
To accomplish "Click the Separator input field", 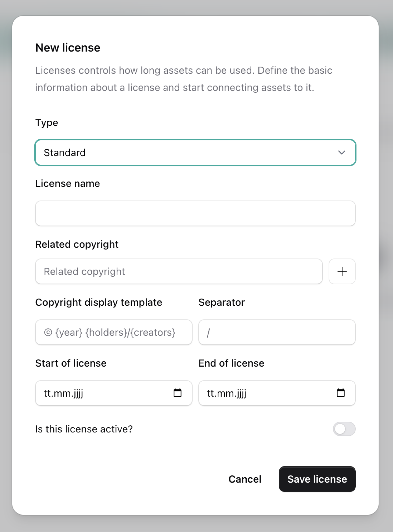I will (277, 332).
